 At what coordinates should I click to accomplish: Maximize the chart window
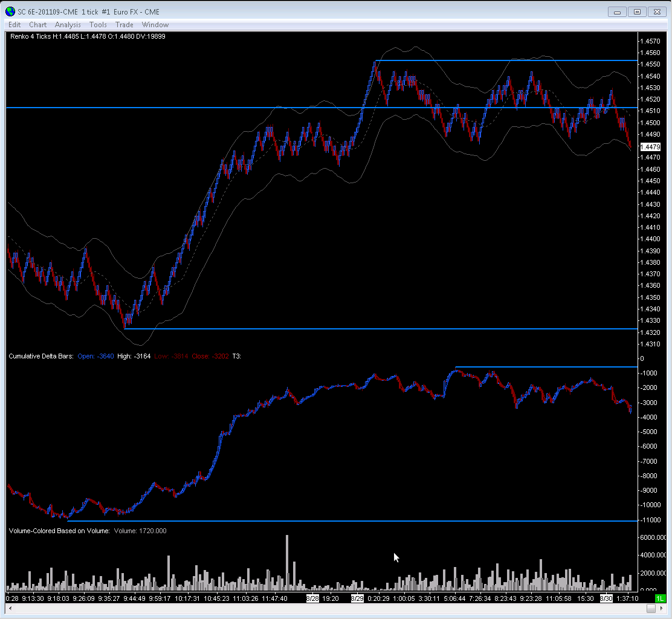click(638, 12)
